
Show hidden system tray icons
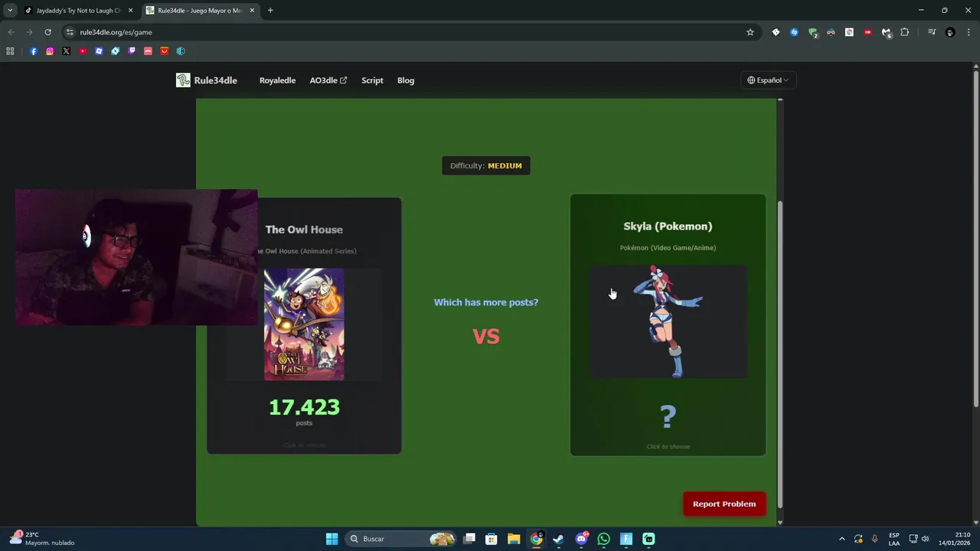(841, 539)
